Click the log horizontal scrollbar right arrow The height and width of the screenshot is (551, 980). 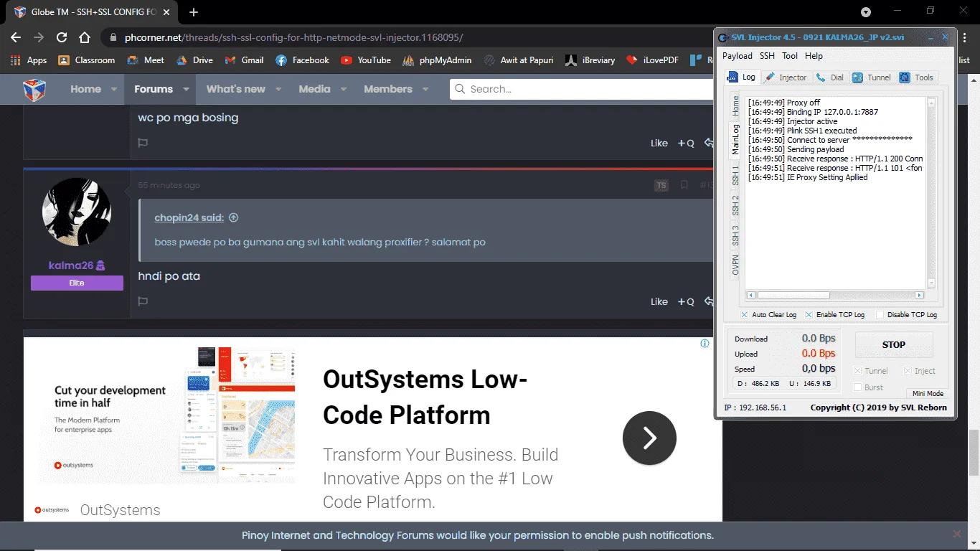(919, 295)
